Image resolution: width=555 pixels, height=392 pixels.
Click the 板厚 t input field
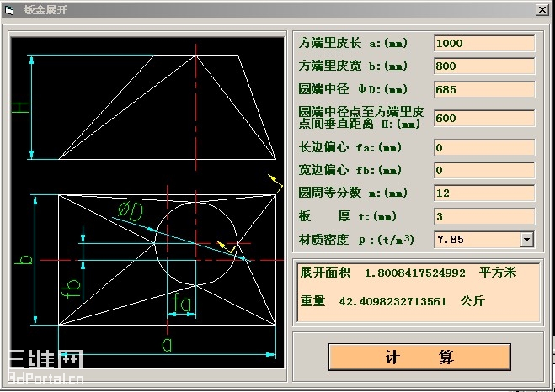(x=484, y=216)
